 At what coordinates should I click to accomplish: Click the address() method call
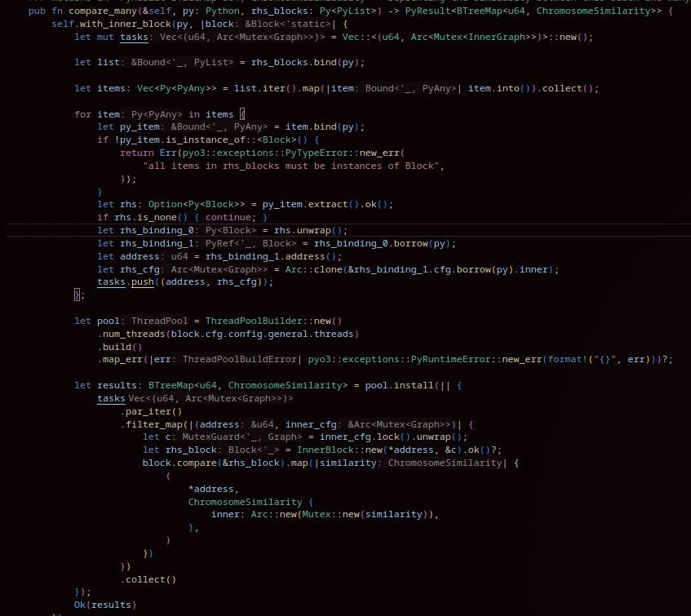[x=311, y=256]
